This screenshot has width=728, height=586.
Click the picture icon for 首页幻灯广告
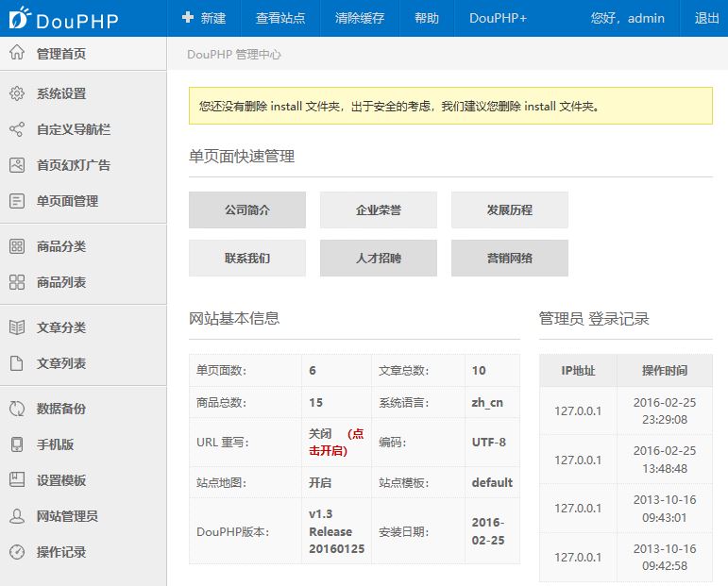point(17,165)
